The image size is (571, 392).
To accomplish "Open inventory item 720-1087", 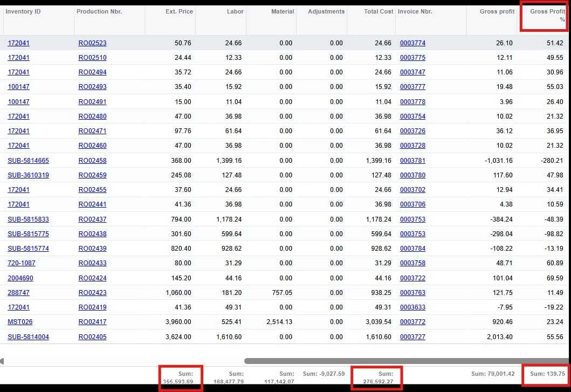I will 22,263.
